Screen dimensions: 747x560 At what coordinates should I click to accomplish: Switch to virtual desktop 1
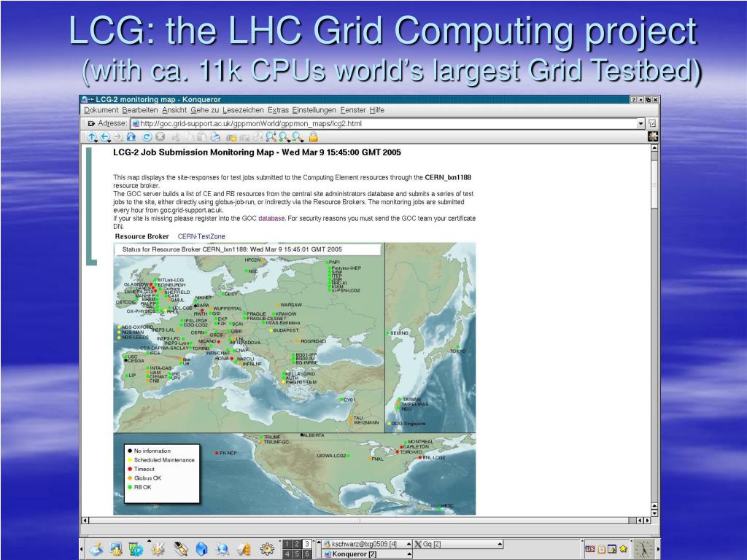click(287, 544)
